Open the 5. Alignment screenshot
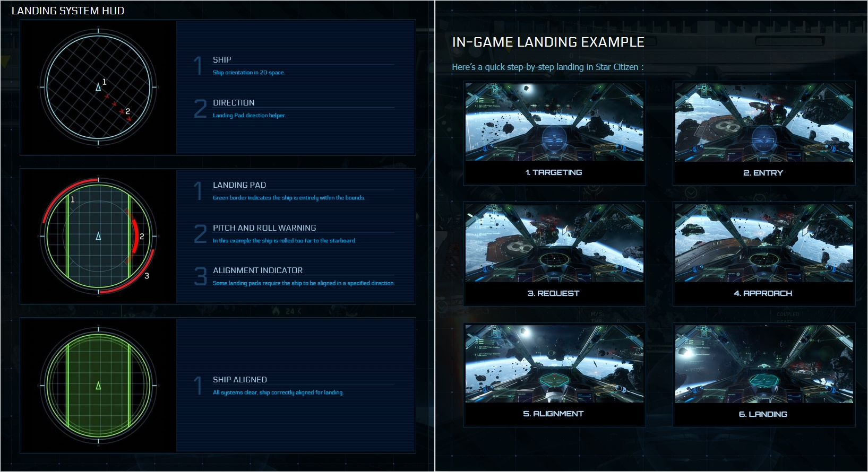 tap(554, 364)
